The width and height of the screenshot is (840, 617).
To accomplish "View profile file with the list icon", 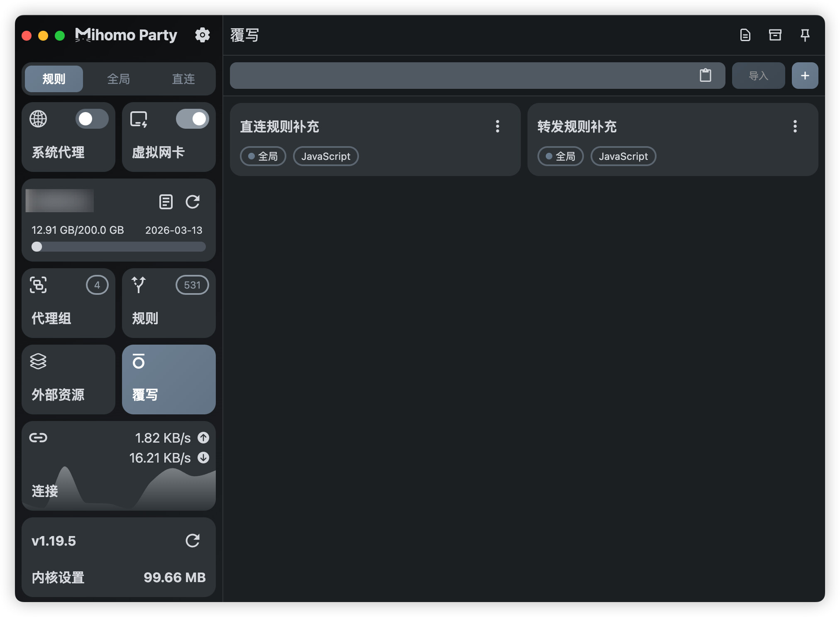I will pyautogui.click(x=166, y=202).
